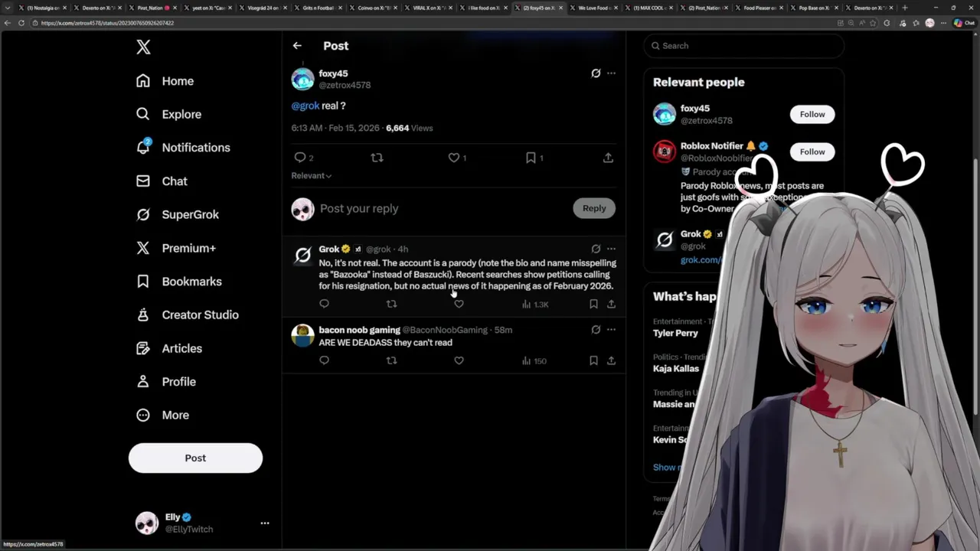The width and height of the screenshot is (980, 551).
Task: Open SuperGrok in the sidebar
Action: (x=177, y=215)
